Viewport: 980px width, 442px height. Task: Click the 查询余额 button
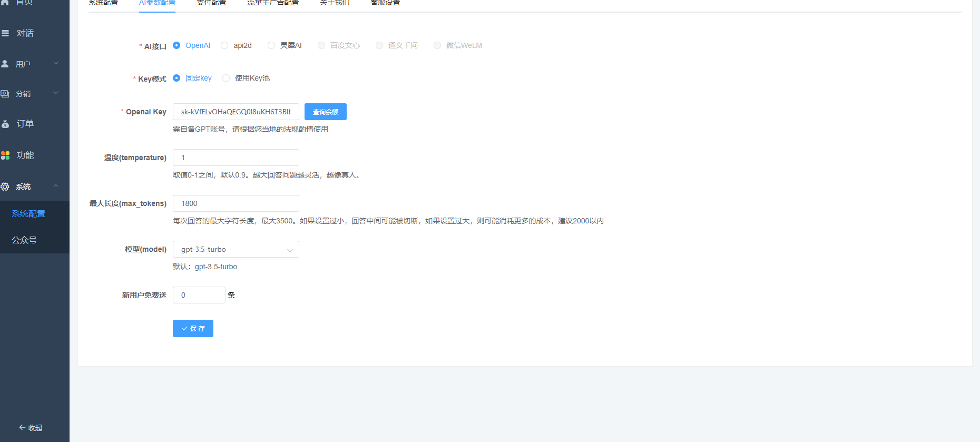[325, 112]
